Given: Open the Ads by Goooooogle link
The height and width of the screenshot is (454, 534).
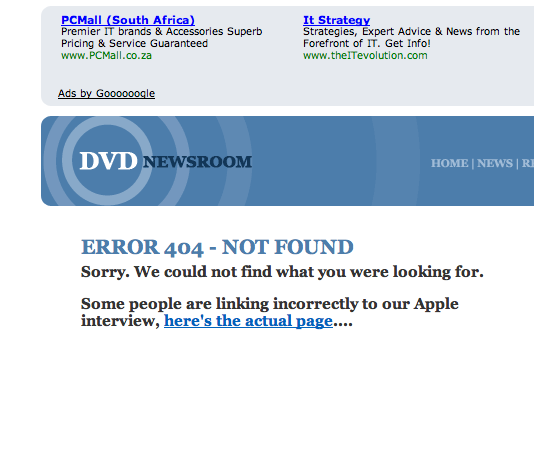Looking at the screenshot, I should click(106, 93).
